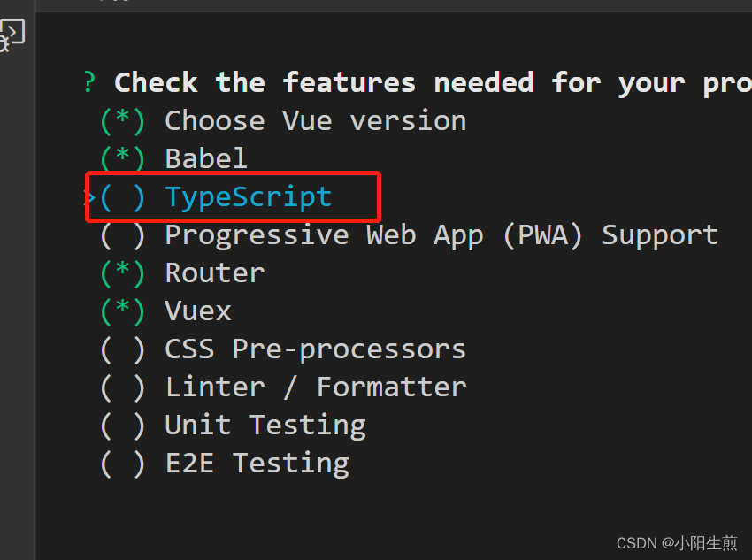Screen dimensions: 752x560
Task: Toggle the Progressive Web App Support checkbox
Action: 123,235
